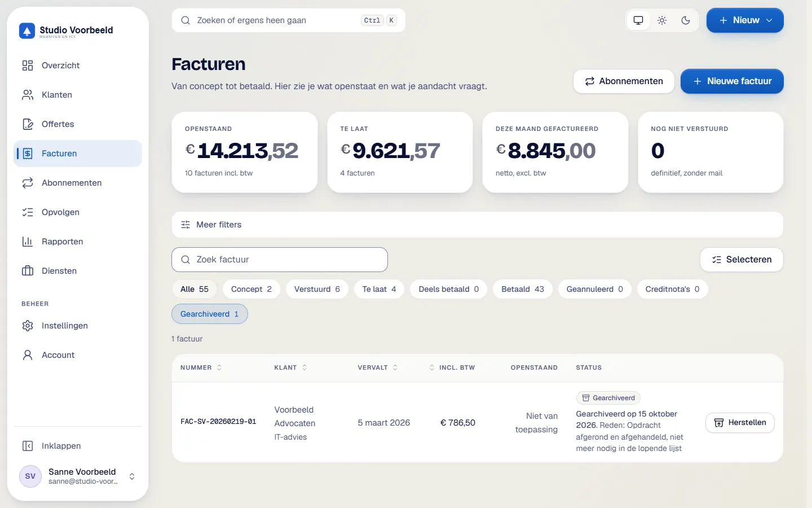
Task: Restore invoice with Herstellen button
Action: pos(740,423)
